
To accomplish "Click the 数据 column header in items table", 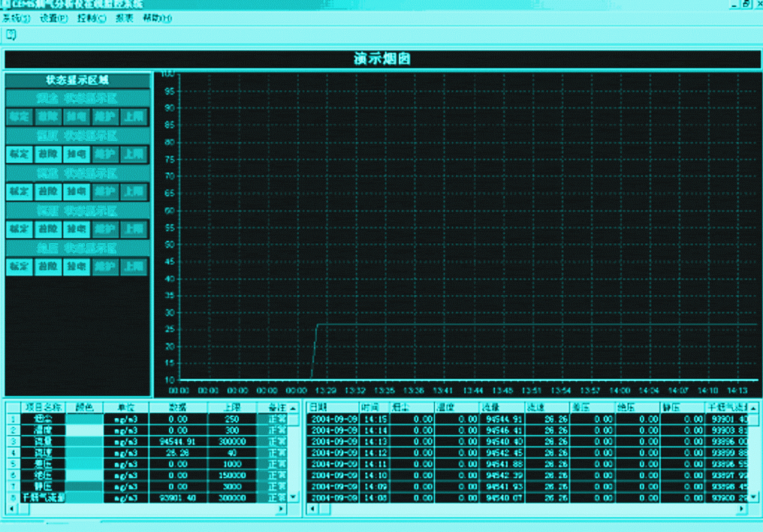I will click(178, 407).
